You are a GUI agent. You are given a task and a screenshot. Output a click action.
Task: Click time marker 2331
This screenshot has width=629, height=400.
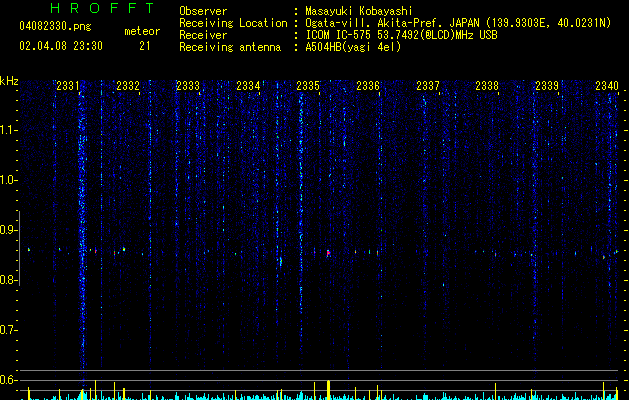(x=68, y=85)
